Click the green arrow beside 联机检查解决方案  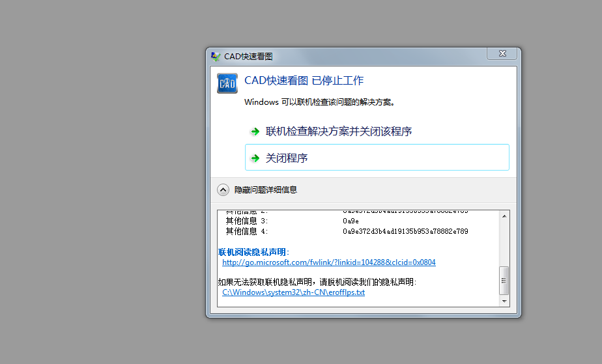255,132
